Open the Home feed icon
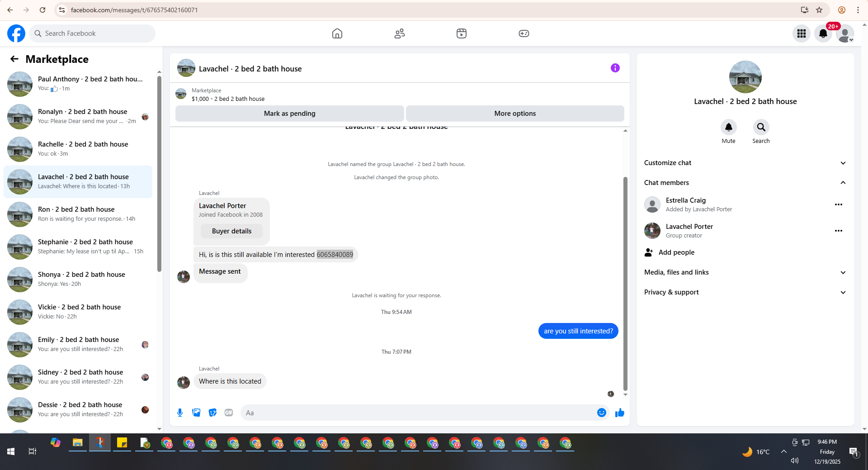Viewport: 868px width, 470px height. tap(337, 33)
